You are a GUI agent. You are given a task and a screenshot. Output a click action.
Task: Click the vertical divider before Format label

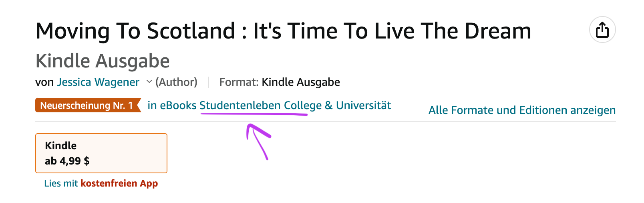(x=208, y=82)
